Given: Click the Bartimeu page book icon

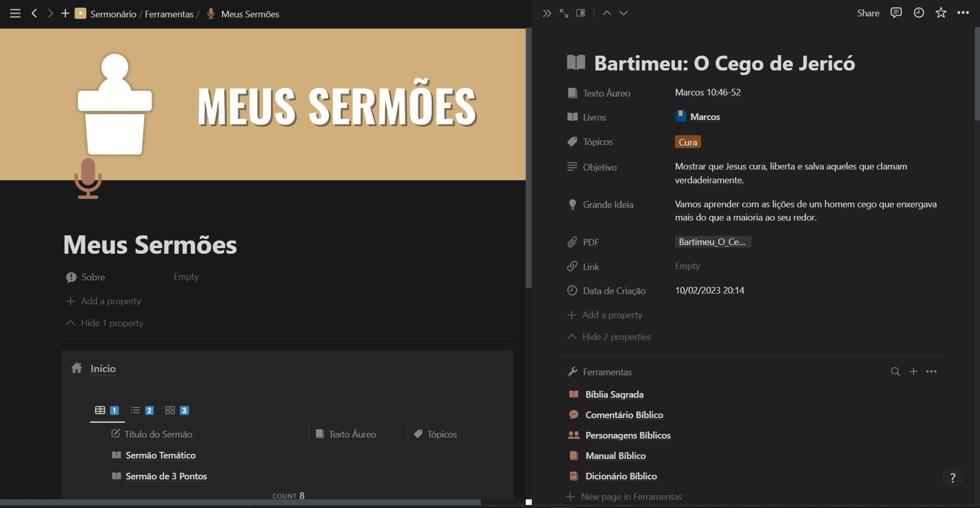Looking at the screenshot, I should [x=576, y=63].
